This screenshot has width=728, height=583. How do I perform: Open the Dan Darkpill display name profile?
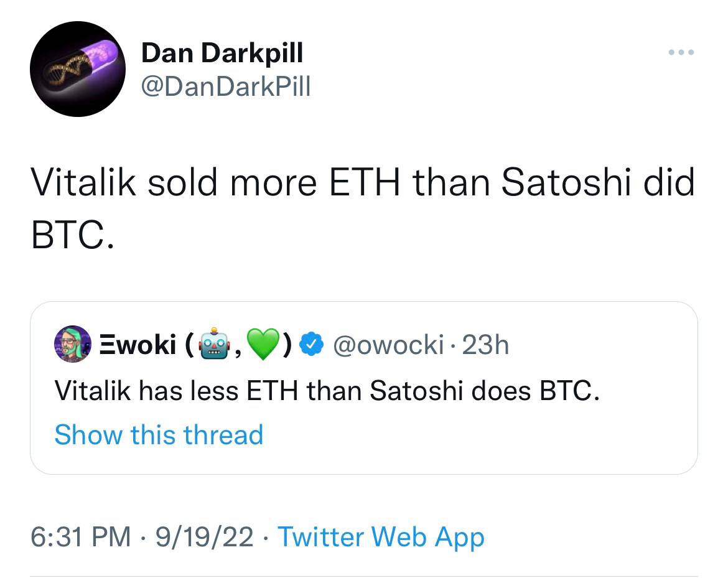pos(222,52)
